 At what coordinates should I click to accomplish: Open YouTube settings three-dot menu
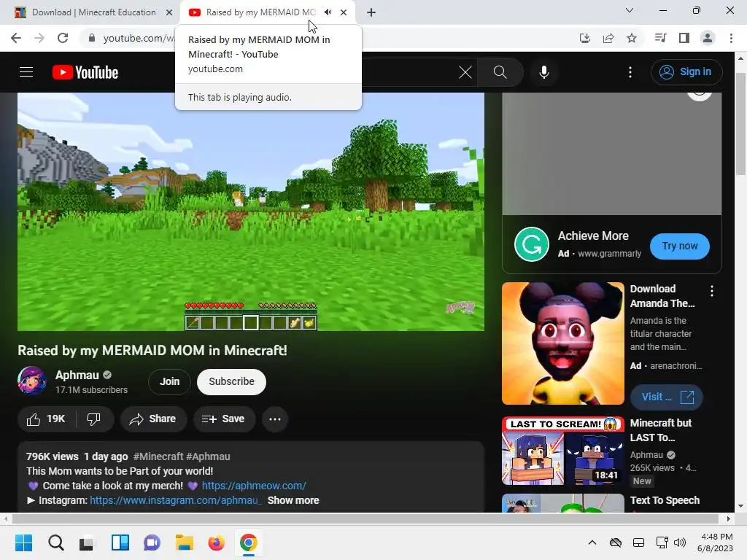click(630, 72)
